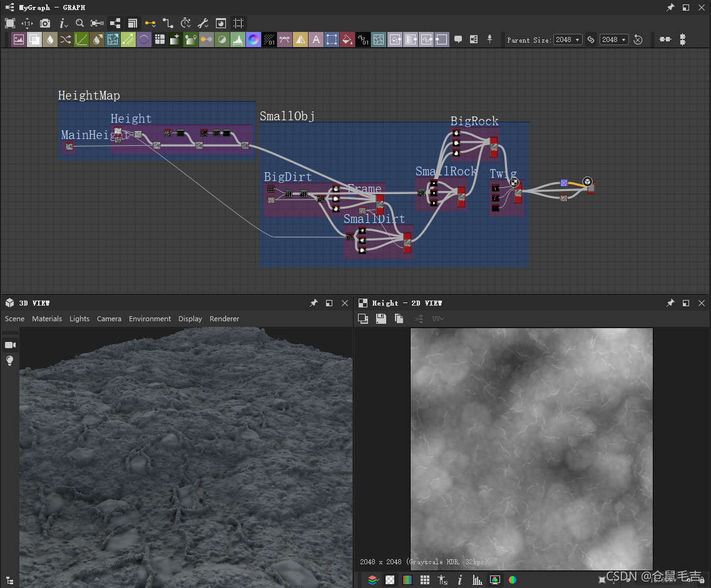Click the magnifier search icon in graph toolbar
The height and width of the screenshot is (588, 711).
[x=79, y=23]
